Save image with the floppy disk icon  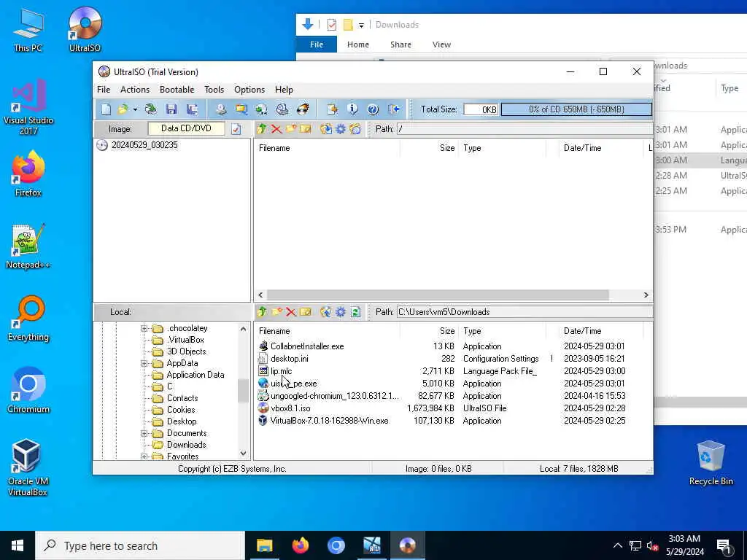tap(171, 109)
